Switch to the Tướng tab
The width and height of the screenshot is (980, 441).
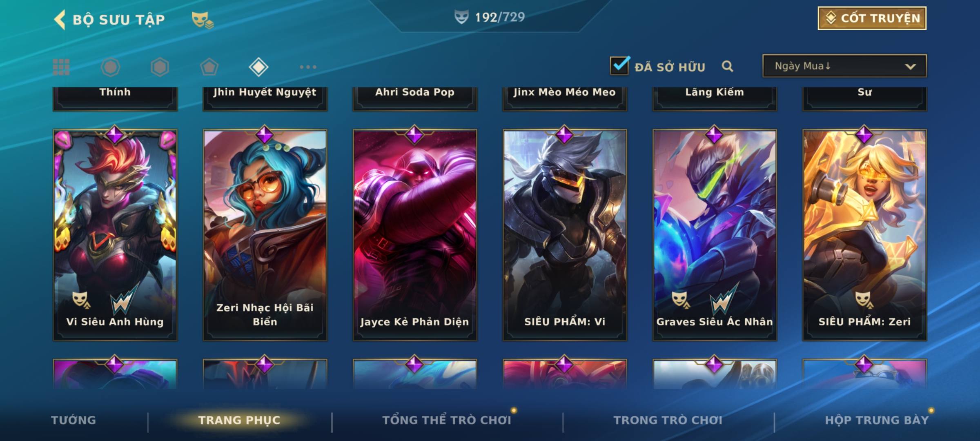[x=73, y=420]
